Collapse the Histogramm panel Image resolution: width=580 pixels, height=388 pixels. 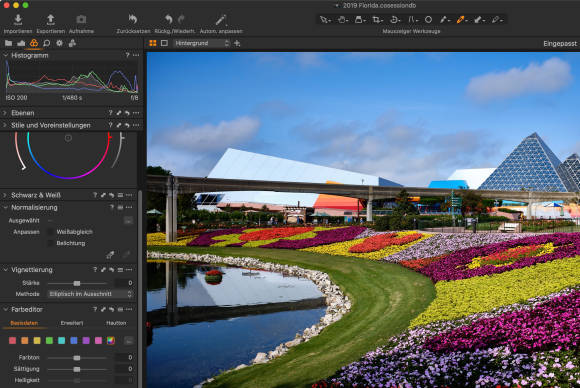[x=5, y=55]
